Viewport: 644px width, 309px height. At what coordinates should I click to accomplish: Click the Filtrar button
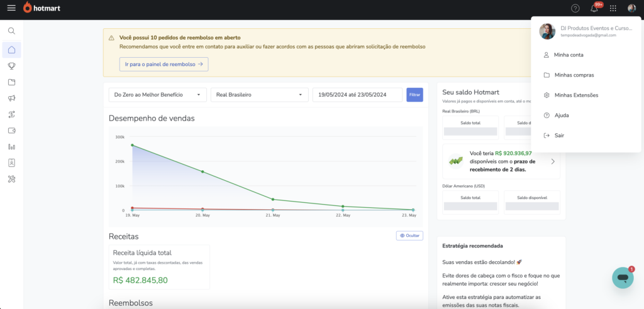(414, 95)
